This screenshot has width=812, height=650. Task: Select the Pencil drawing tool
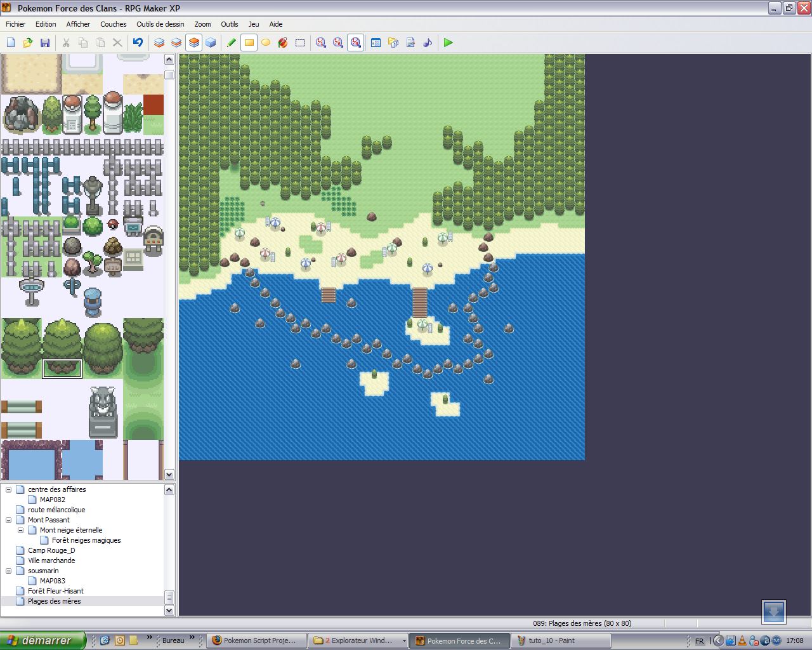pos(232,43)
